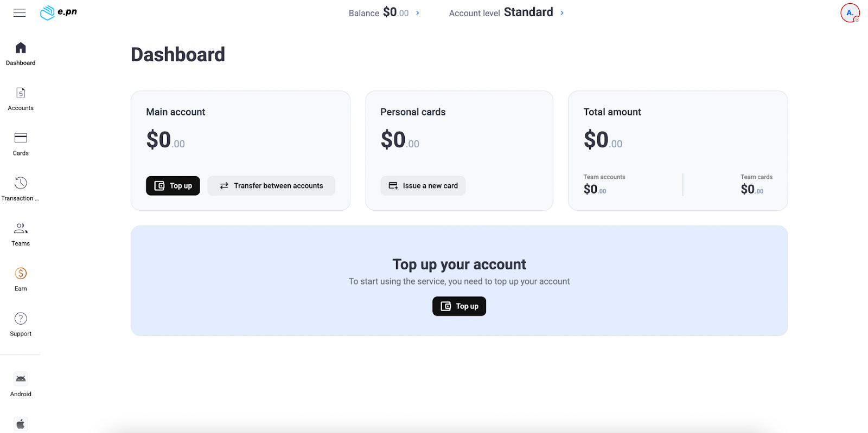Click the Account level Standard link

click(x=528, y=12)
